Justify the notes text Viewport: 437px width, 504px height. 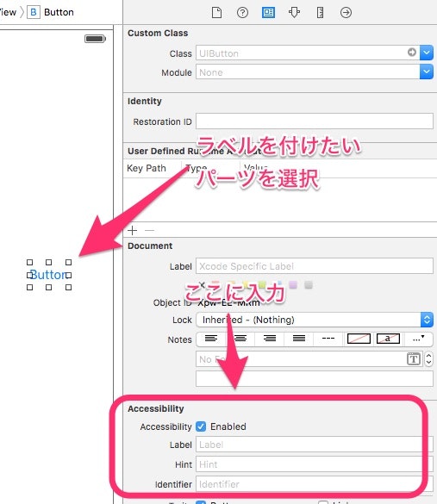point(299,339)
